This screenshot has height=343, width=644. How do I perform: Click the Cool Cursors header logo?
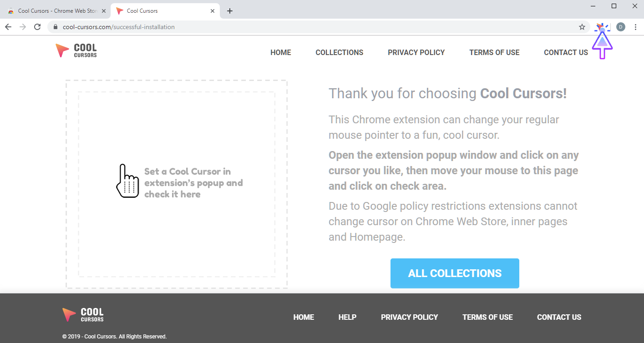[76, 50]
